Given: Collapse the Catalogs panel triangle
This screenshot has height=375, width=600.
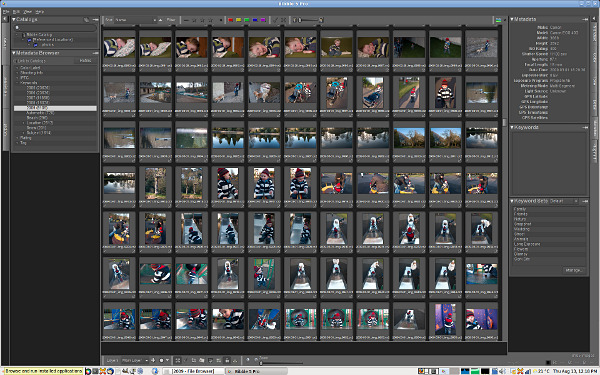Looking at the screenshot, I should [14, 19].
